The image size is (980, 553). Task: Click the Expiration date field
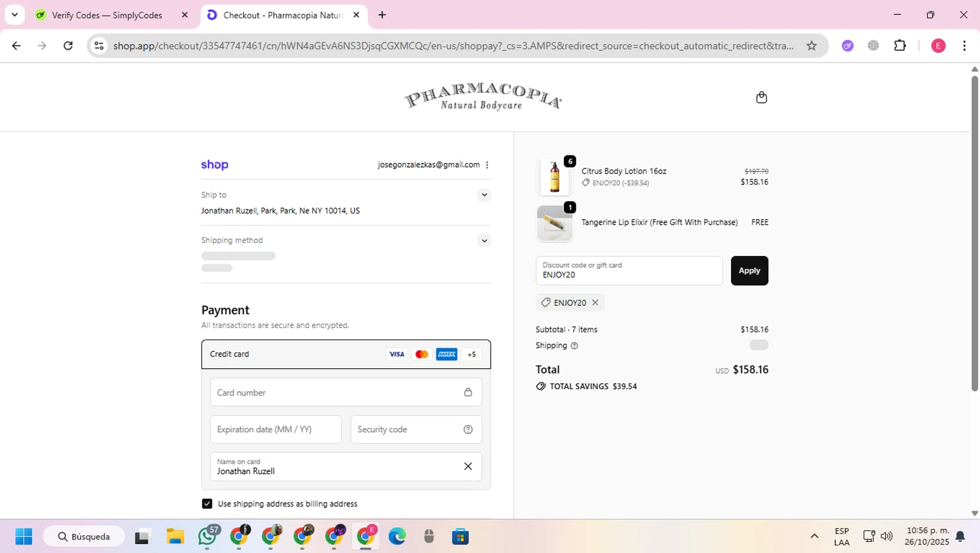click(x=276, y=430)
